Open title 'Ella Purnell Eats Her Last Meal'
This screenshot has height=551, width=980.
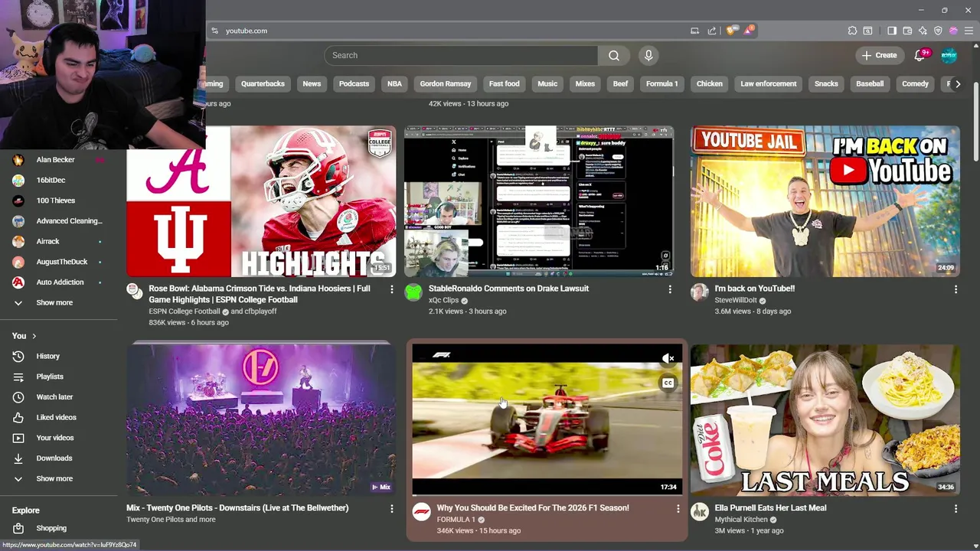coord(770,507)
